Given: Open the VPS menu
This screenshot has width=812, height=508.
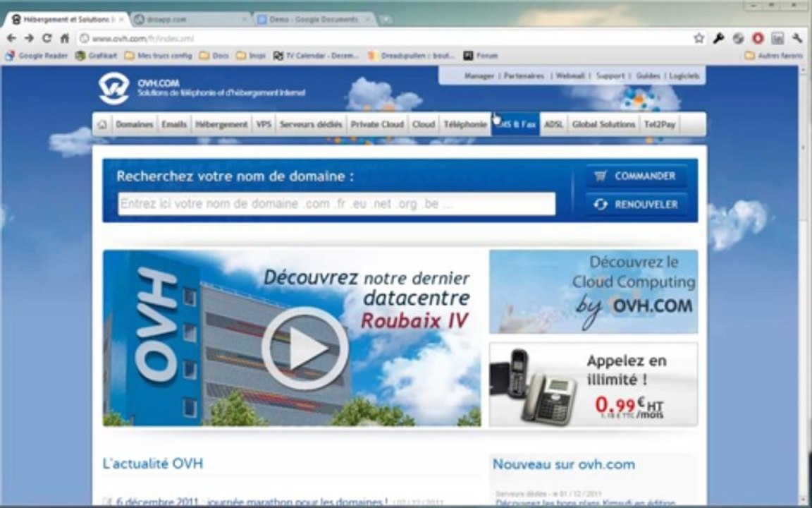Looking at the screenshot, I should 264,124.
